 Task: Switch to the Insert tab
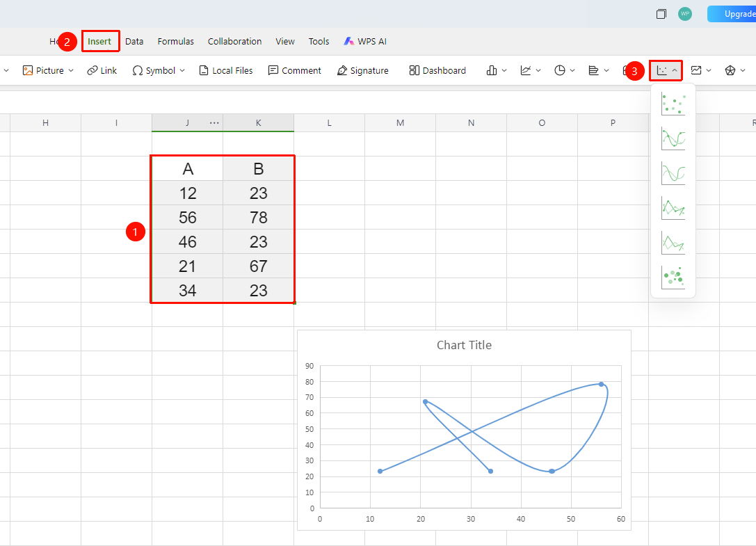[x=100, y=42]
